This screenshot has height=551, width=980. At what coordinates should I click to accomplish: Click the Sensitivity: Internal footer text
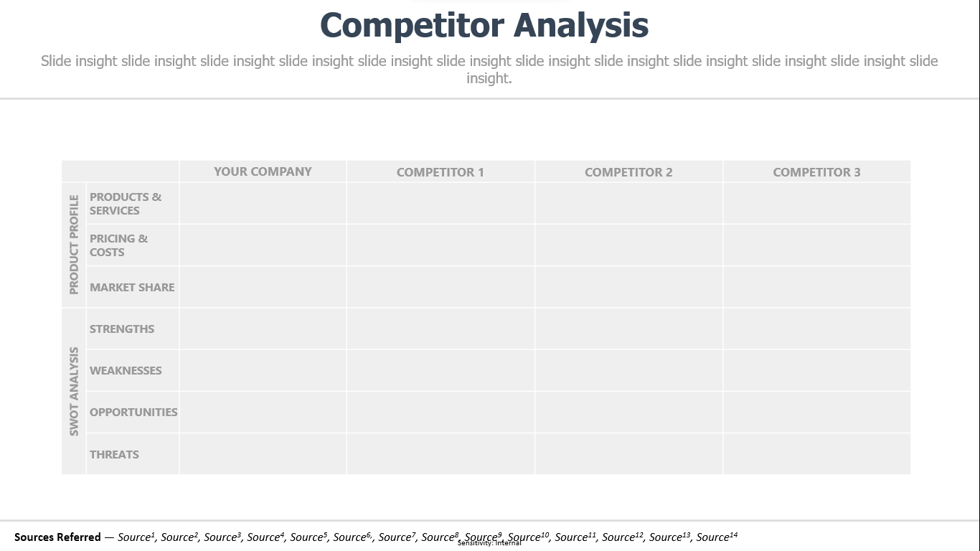(x=489, y=543)
